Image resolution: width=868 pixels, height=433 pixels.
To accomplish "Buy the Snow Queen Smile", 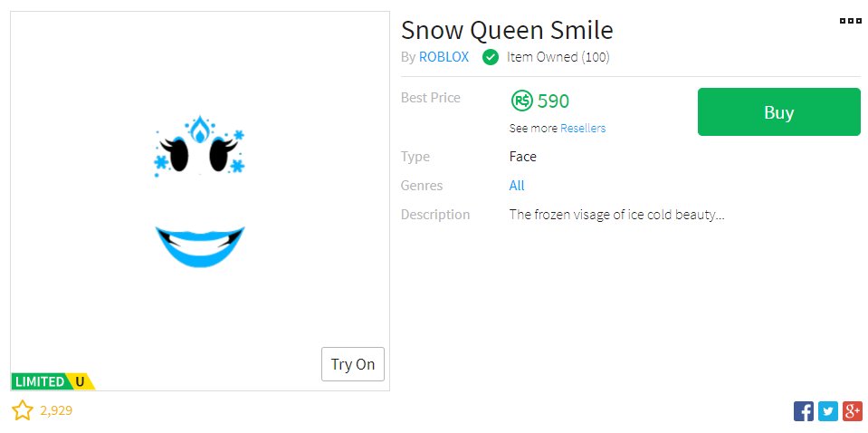I will (x=779, y=111).
